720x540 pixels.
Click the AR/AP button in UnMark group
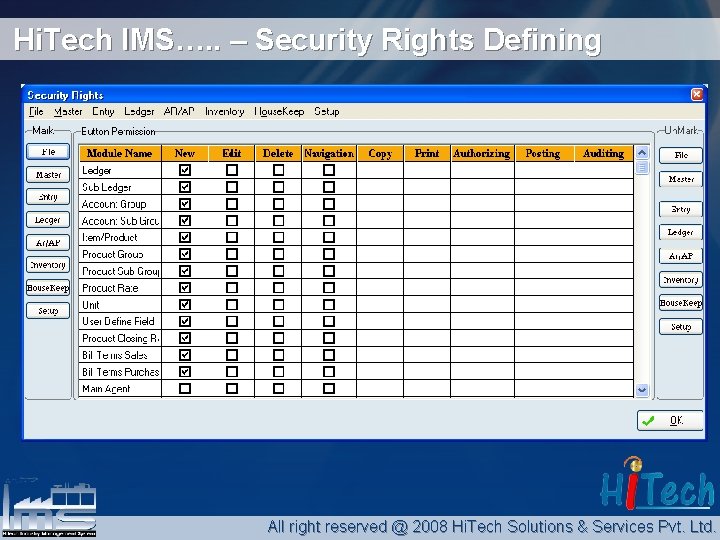(x=681, y=256)
